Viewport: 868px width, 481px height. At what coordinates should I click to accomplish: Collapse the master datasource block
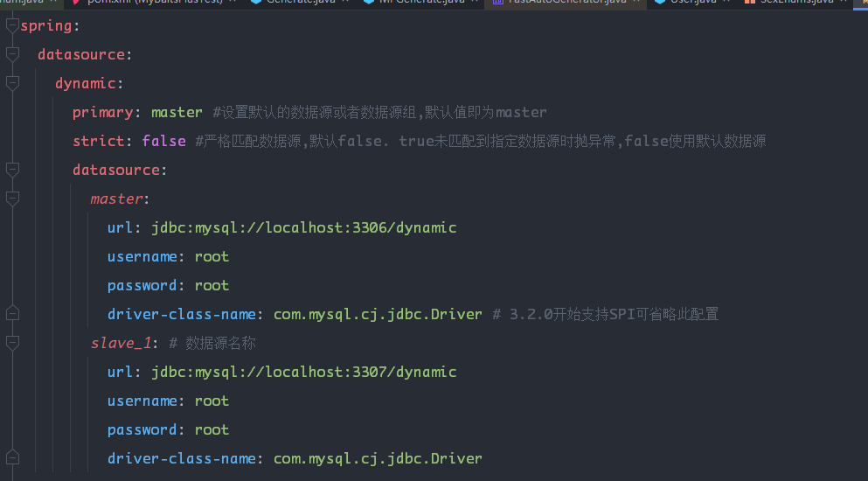(11, 199)
